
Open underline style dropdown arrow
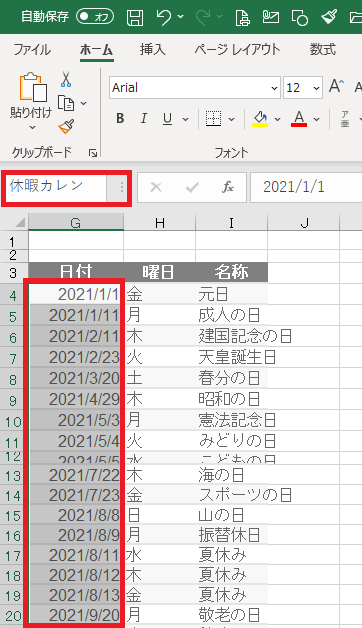coord(185,119)
